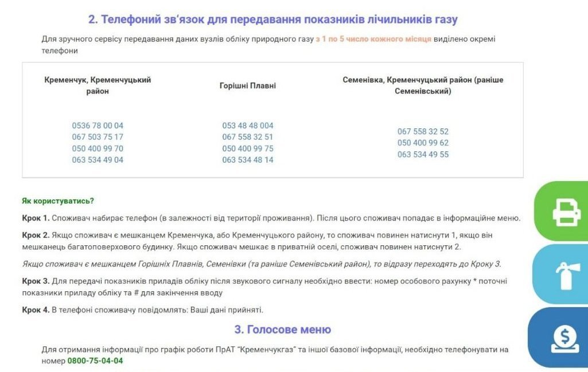Click phone number 063 534 49 55
The width and height of the screenshot is (588, 372).
pos(423,154)
